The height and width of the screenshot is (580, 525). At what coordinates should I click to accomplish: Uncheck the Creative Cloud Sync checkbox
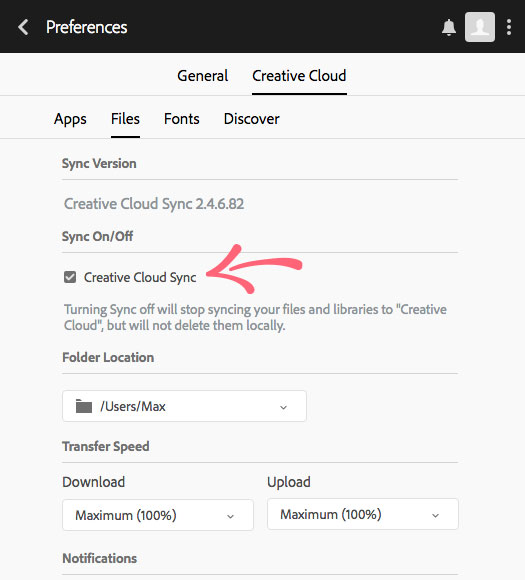coord(70,277)
